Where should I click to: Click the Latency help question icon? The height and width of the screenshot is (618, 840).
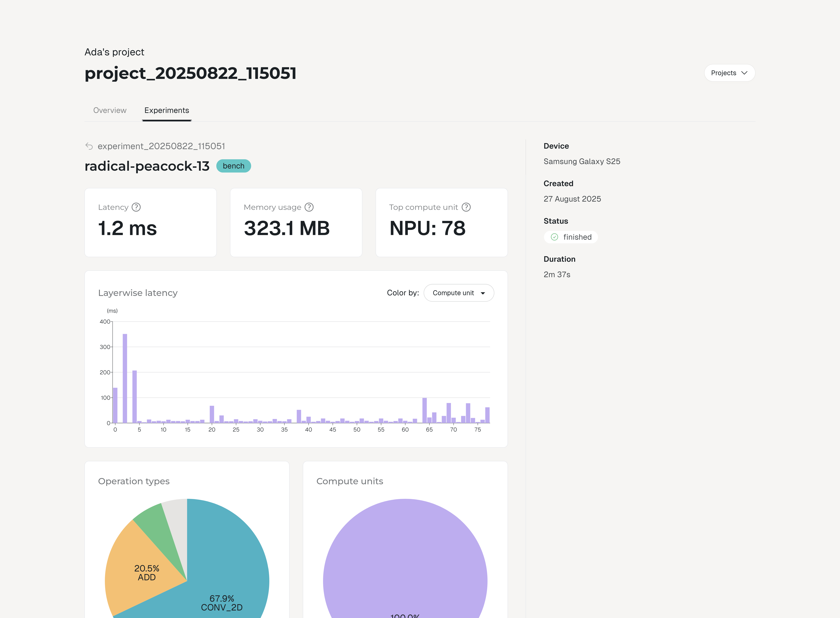[x=136, y=207]
